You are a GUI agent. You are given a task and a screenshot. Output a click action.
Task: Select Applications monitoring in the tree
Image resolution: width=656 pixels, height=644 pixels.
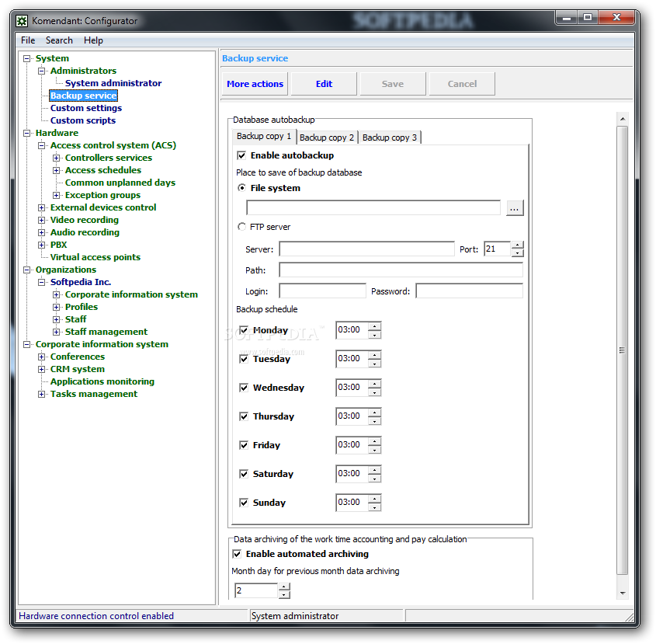click(102, 382)
